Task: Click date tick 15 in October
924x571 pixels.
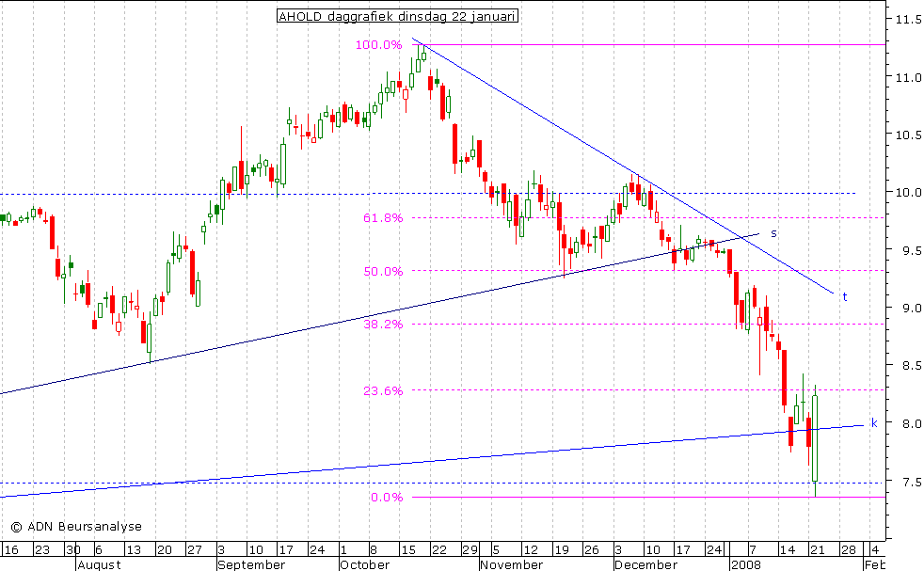Action: (x=408, y=550)
